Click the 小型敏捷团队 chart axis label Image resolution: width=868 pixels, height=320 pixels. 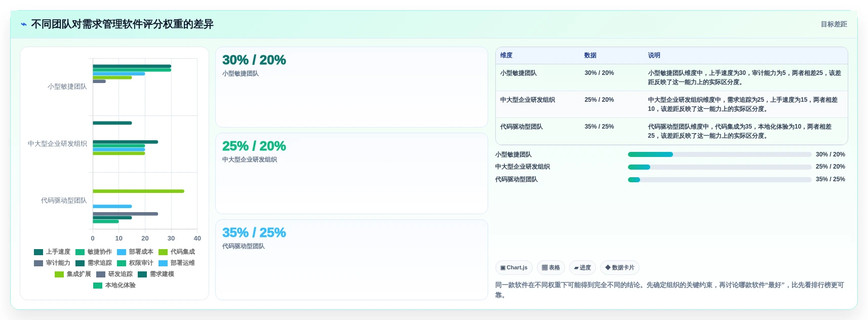coord(67,87)
